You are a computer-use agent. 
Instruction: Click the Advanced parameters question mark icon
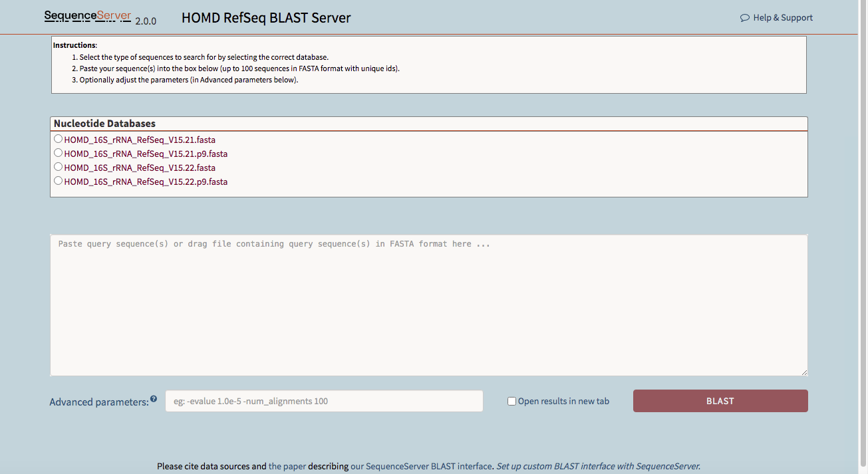pos(154,399)
